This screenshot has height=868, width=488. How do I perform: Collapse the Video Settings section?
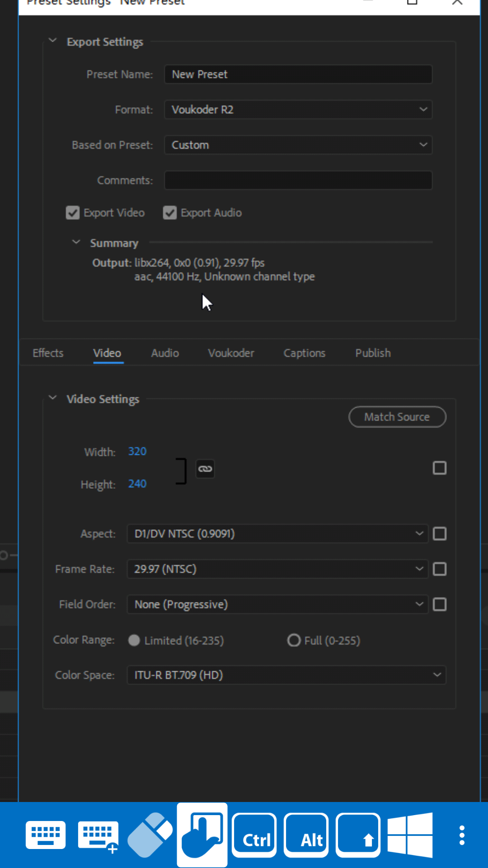(x=53, y=398)
